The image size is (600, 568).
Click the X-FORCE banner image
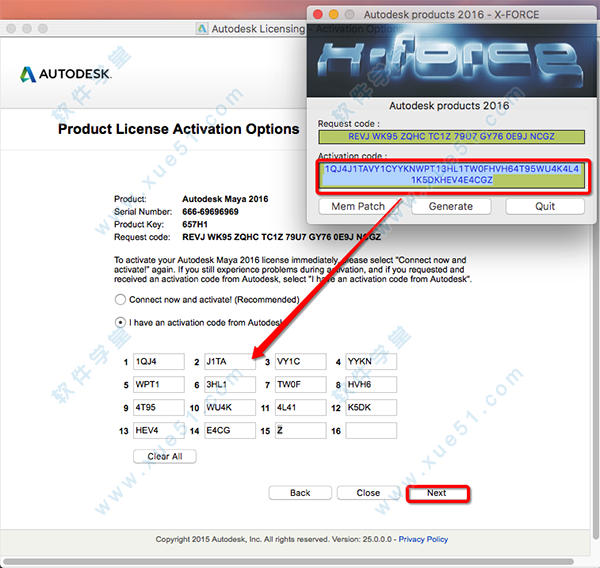pos(452,60)
